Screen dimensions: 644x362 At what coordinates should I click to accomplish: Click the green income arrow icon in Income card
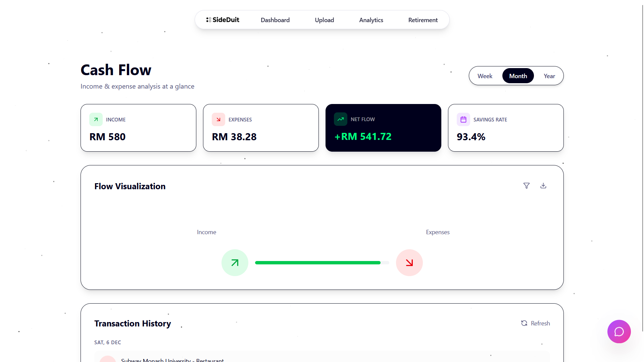pos(96,119)
